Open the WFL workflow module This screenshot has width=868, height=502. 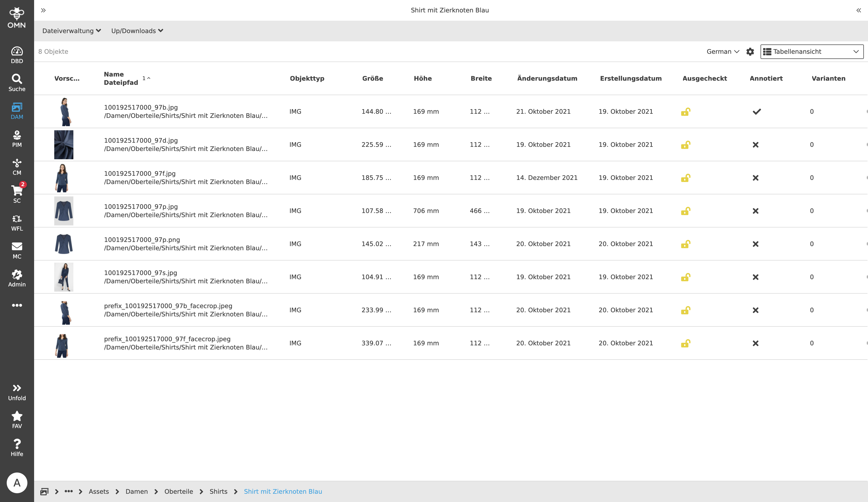tap(17, 222)
